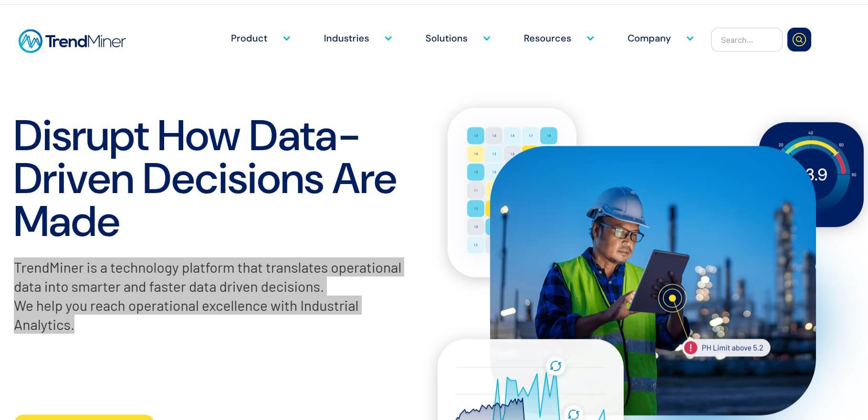Expand the Resources menu chevron
This screenshot has width=868, height=420.
(590, 39)
